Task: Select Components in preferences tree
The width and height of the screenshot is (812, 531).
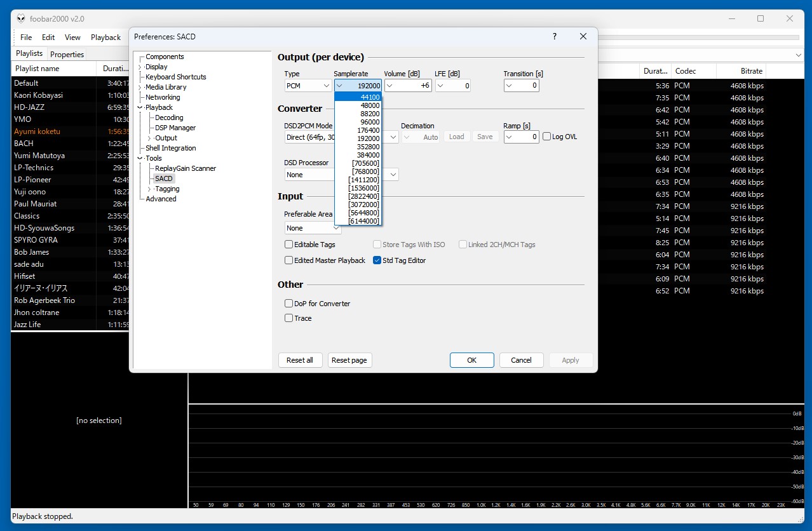Action: [165, 57]
